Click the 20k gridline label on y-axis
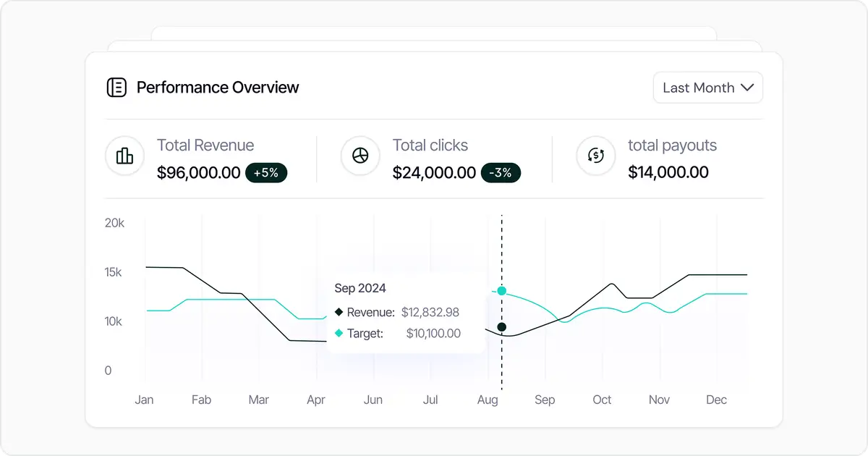The image size is (868, 456). (x=115, y=223)
